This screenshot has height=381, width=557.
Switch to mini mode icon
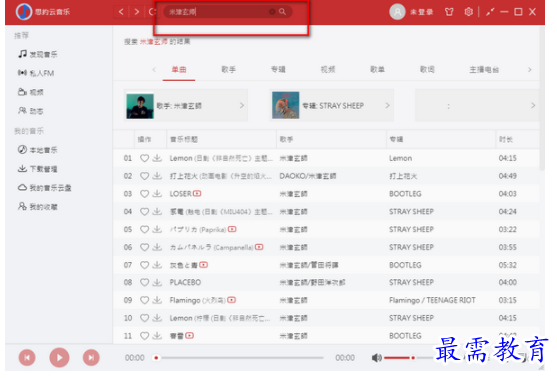(490, 12)
